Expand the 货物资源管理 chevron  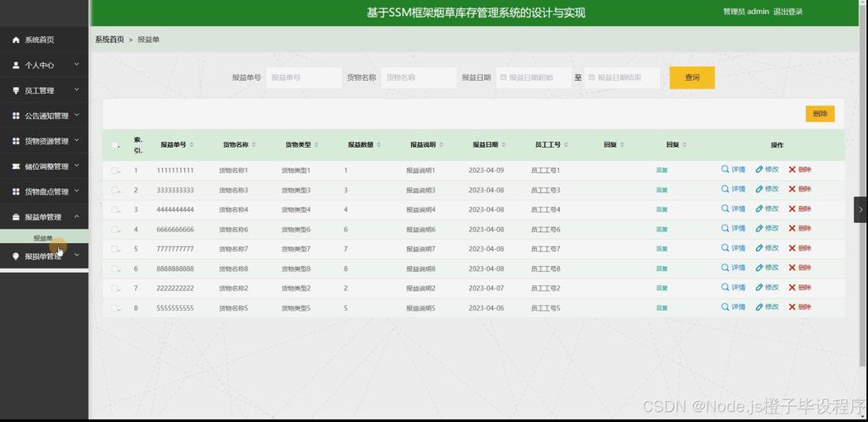(77, 140)
